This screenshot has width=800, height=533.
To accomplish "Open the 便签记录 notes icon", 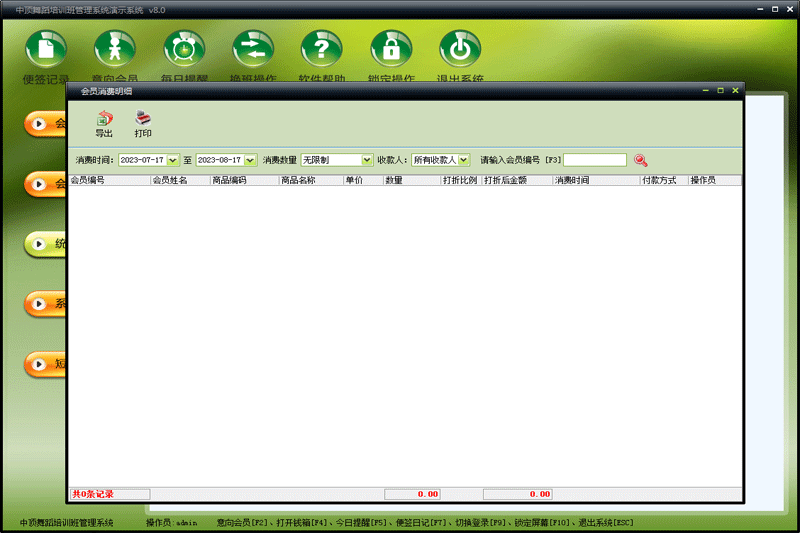I will pos(46,49).
